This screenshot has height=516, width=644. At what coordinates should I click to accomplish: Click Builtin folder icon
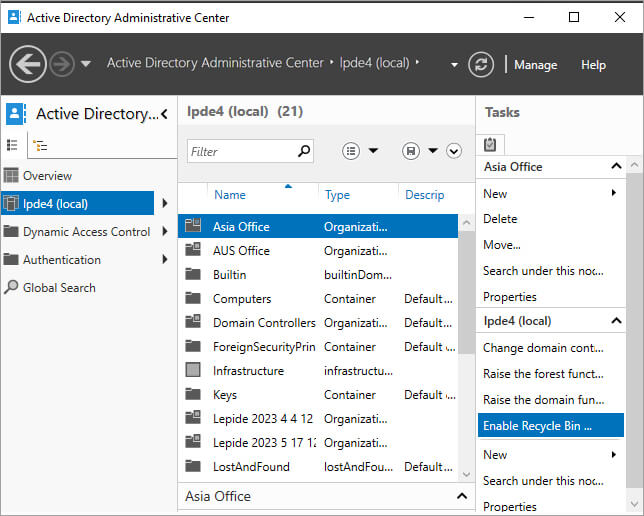click(x=193, y=274)
